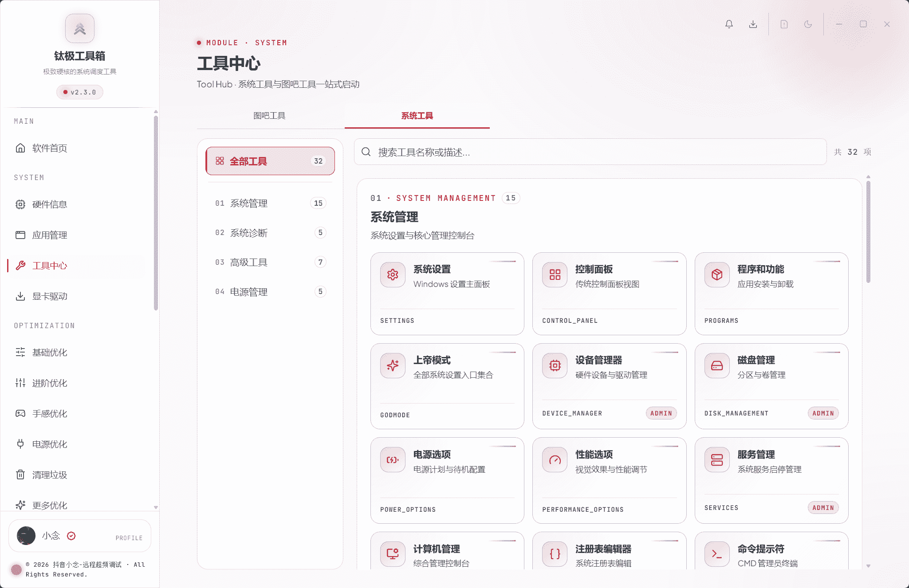Viewport: 909px width, 588px height.
Task: Filter by 02 系统诊断 category
Action: (270, 233)
